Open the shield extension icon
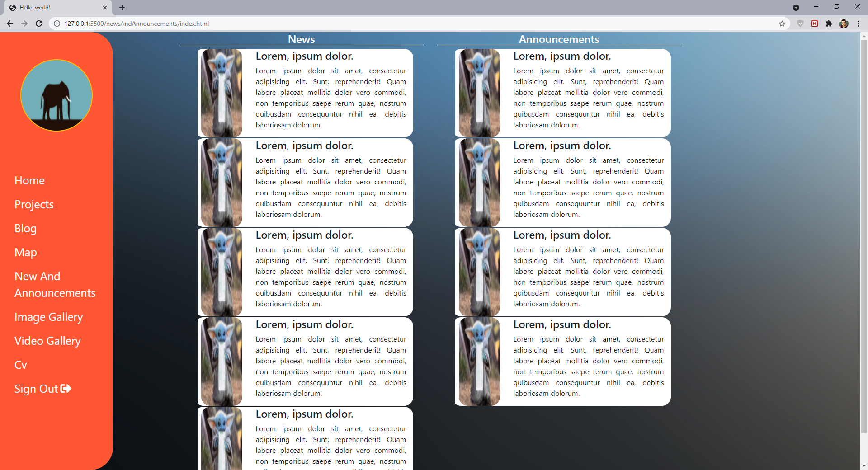868x470 pixels. [x=800, y=23]
